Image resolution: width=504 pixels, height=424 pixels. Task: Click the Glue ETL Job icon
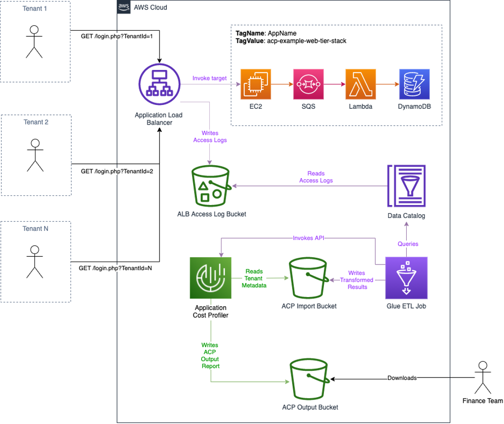(x=406, y=278)
